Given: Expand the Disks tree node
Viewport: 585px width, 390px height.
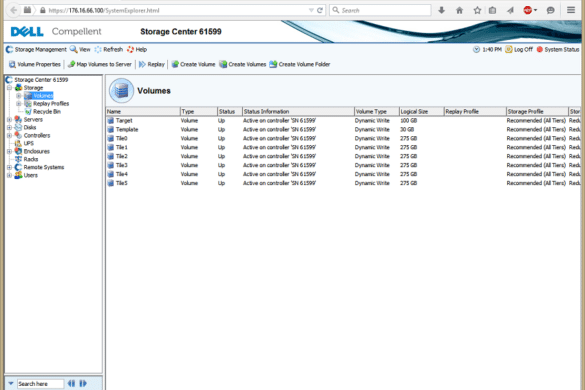Looking at the screenshot, I should [9, 127].
